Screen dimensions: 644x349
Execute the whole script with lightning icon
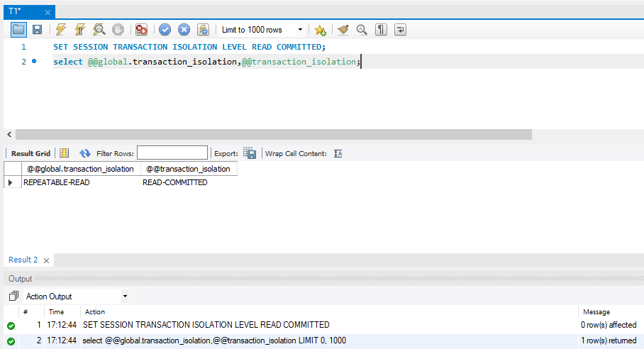(x=61, y=30)
